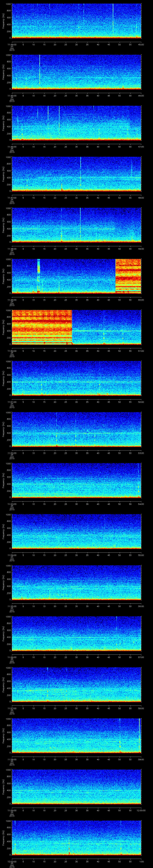The image size is (153, 868).
Task: Open the spectrogram panel starting at 11:48:00
Action: pyautogui.click(x=76, y=225)
